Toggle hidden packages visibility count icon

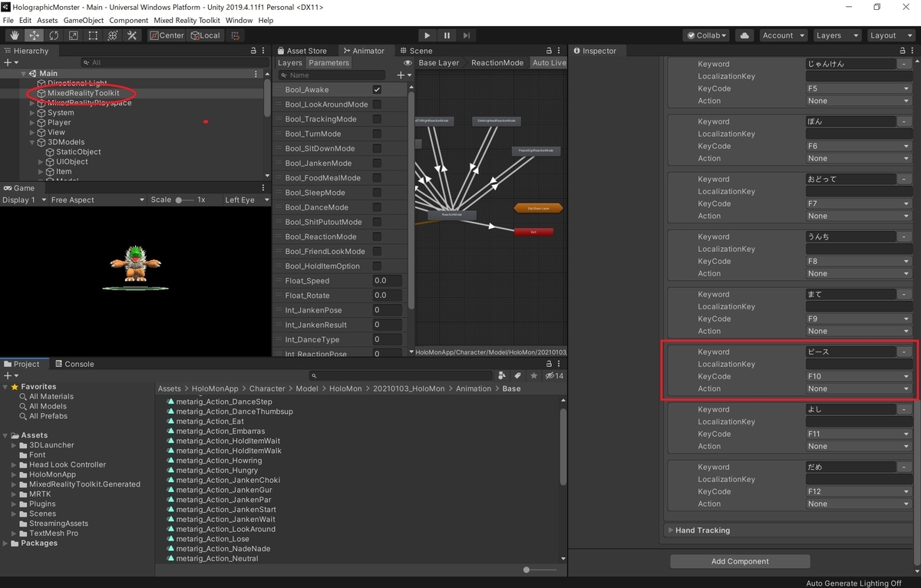point(554,375)
